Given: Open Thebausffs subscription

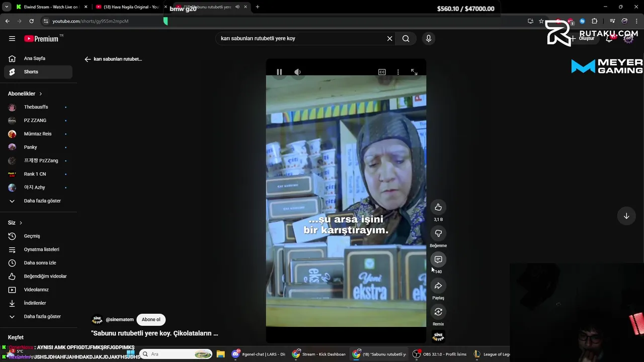Looking at the screenshot, I should tap(38, 107).
